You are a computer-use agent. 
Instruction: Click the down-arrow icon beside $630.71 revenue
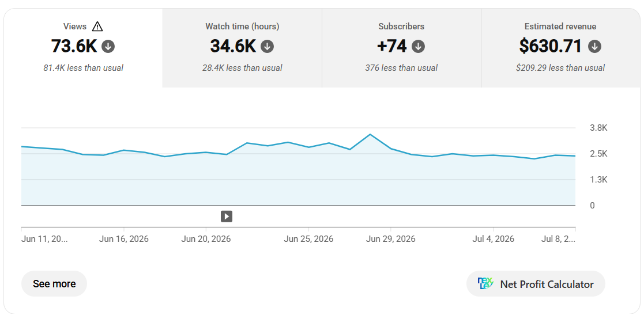[595, 46]
